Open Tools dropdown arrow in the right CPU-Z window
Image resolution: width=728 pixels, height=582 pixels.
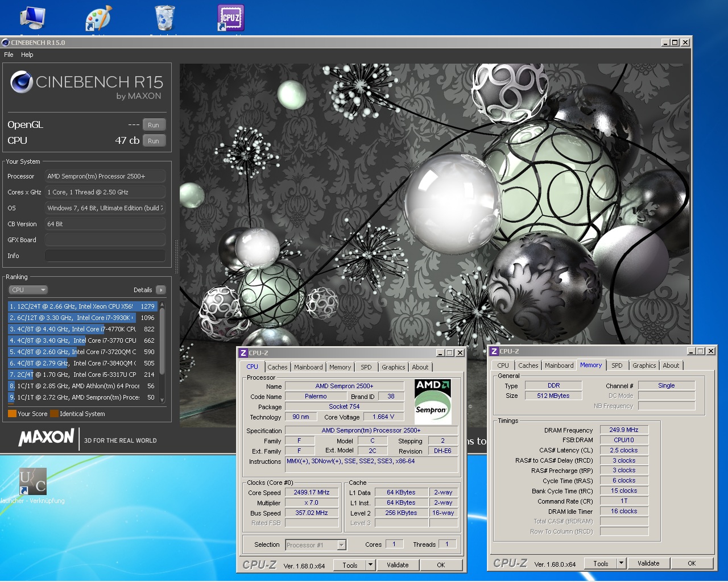[622, 564]
